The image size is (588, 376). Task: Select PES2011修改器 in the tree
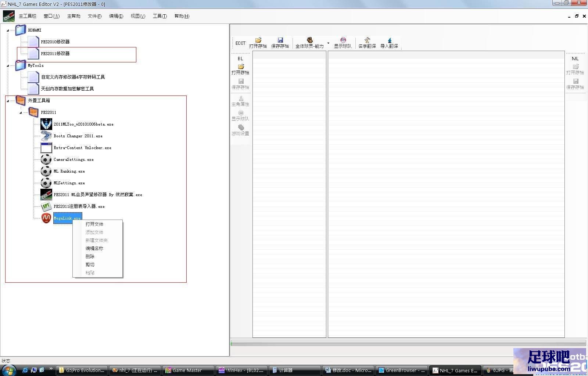point(55,54)
